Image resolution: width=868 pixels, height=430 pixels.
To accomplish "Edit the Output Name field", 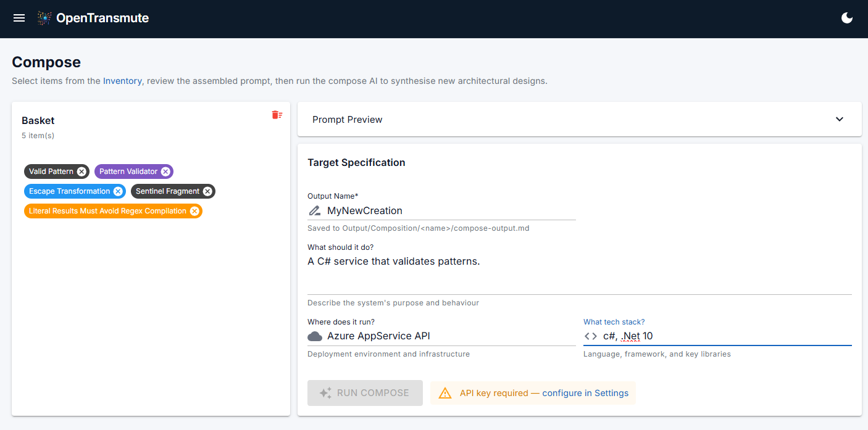I will click(451, 211).
